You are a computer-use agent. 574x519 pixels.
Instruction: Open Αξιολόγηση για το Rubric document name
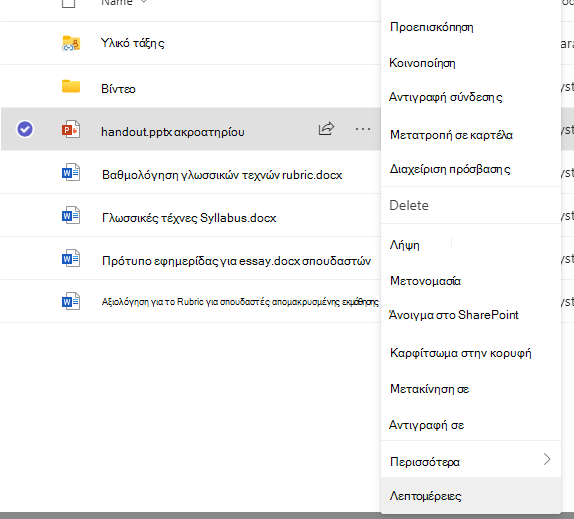coord(241,302)
